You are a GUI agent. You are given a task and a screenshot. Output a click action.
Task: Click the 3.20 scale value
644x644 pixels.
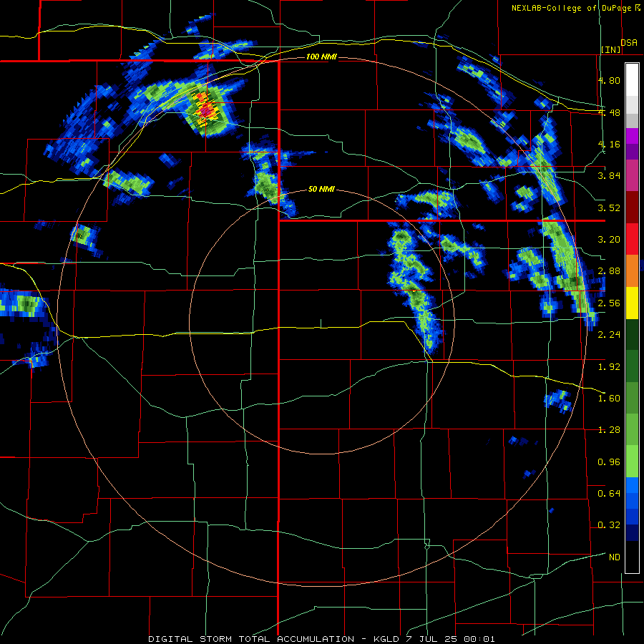pyautogui.click(x=609, y=240)
